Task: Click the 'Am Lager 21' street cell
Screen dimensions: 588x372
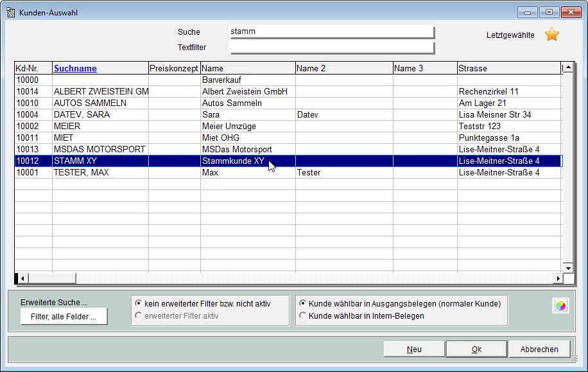Action: [x=509, y=103]
